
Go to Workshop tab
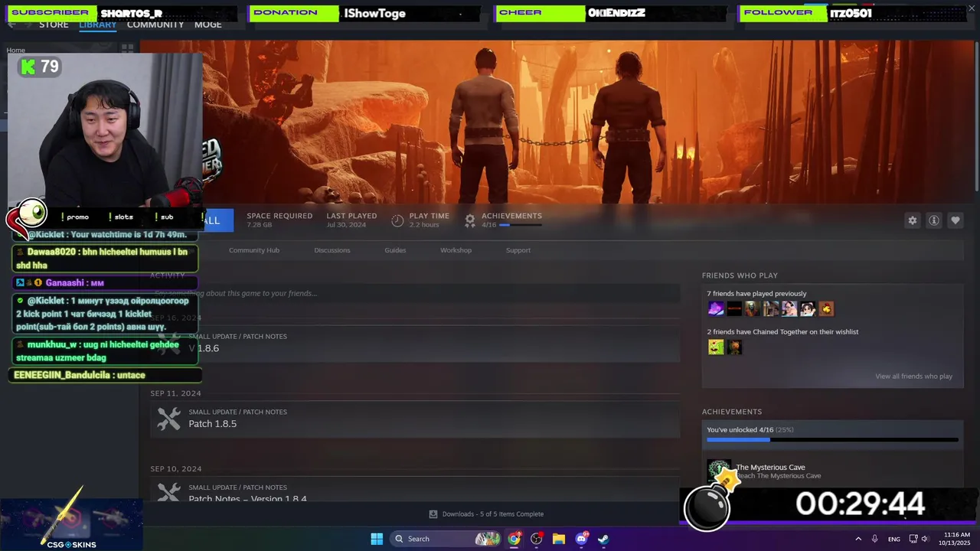456,250
